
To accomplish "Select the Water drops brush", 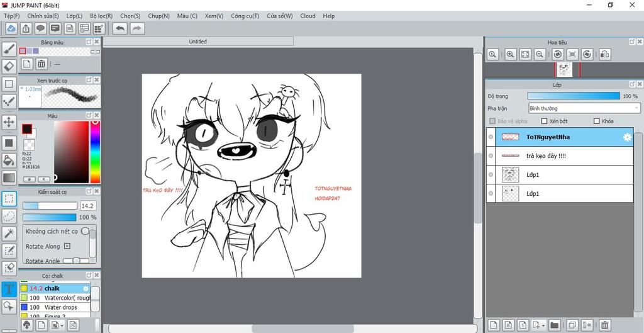I will [x=55, y=308].
